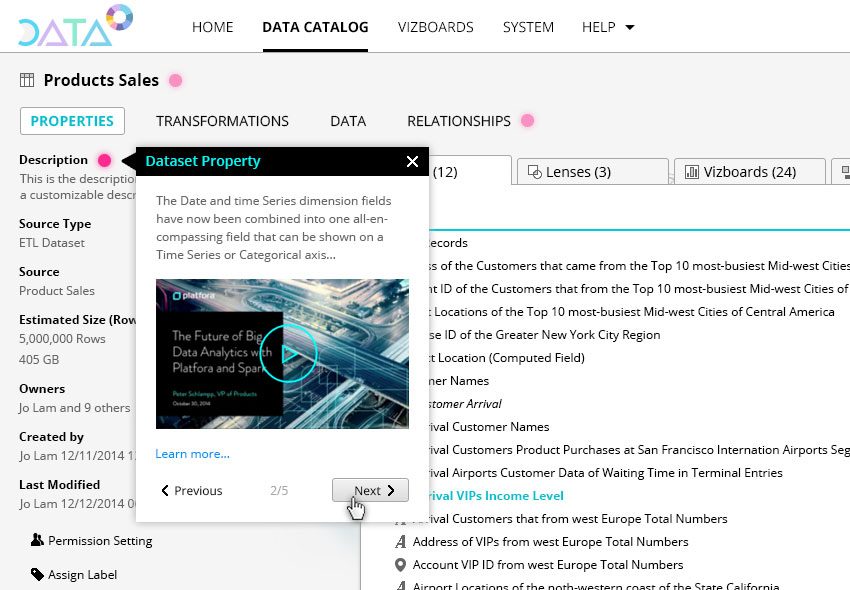This screenshot has height=590, width=850.
Task: Click the pink hint dot beside Relationships
Action: tap(527, 121)
